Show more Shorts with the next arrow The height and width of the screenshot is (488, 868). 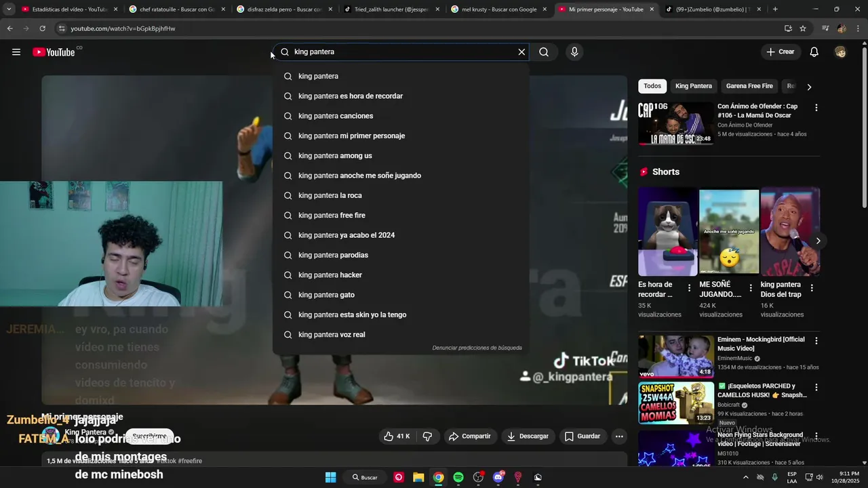tap(818, 241)
